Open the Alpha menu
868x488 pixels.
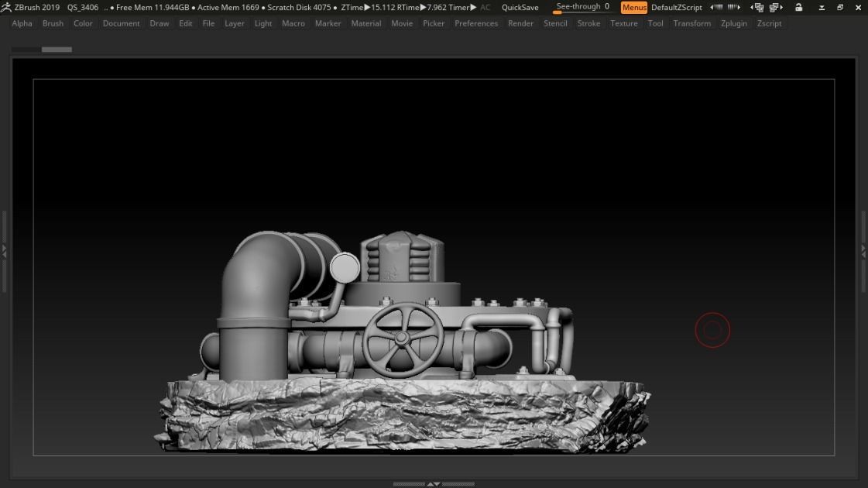point(22,23)
